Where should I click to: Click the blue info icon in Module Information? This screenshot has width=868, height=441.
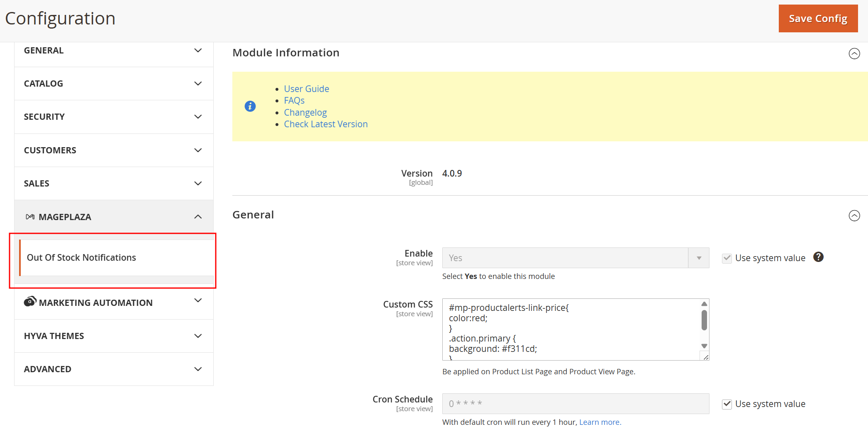(250, 106)
